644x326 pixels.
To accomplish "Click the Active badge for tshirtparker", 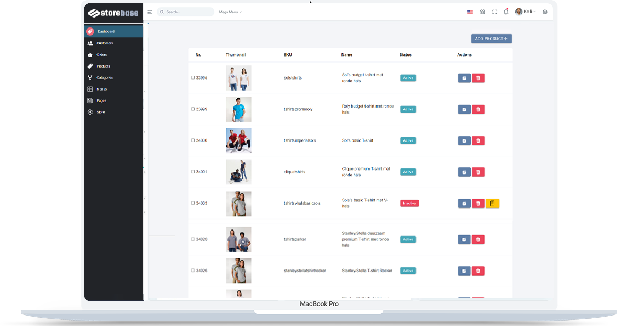I will pyautogui.click(x=408, y=239).
